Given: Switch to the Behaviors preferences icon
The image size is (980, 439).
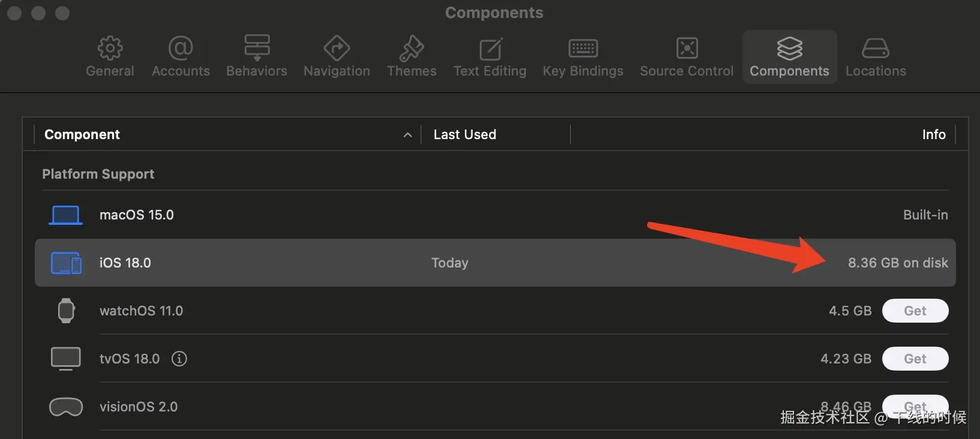Looking at the screenshot, I should point(257,48).
